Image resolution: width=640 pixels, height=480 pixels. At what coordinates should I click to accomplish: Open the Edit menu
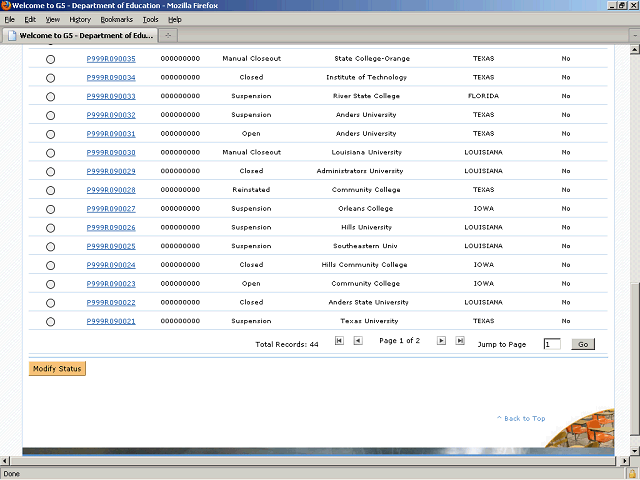coord(30,20)
